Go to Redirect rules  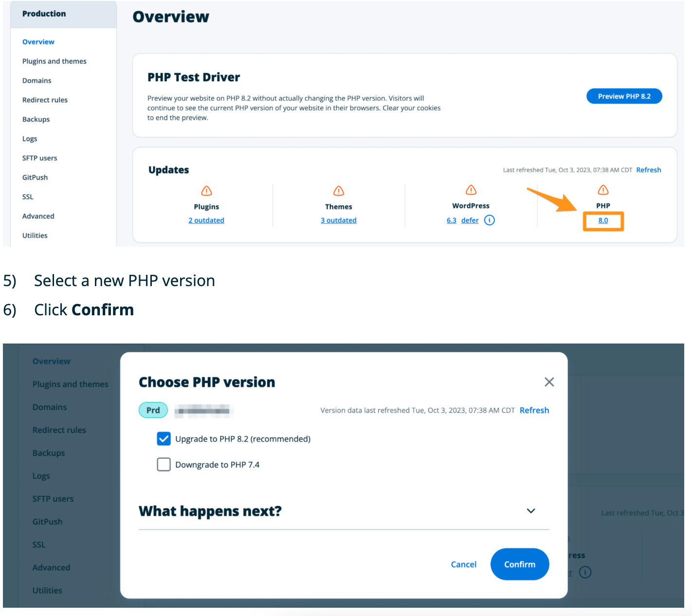click(x=45, y=100)
